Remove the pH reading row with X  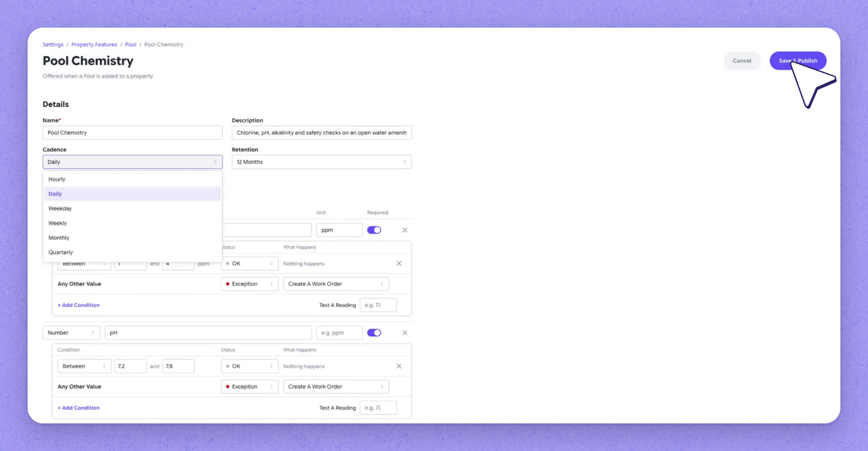(x=405, y=333)
